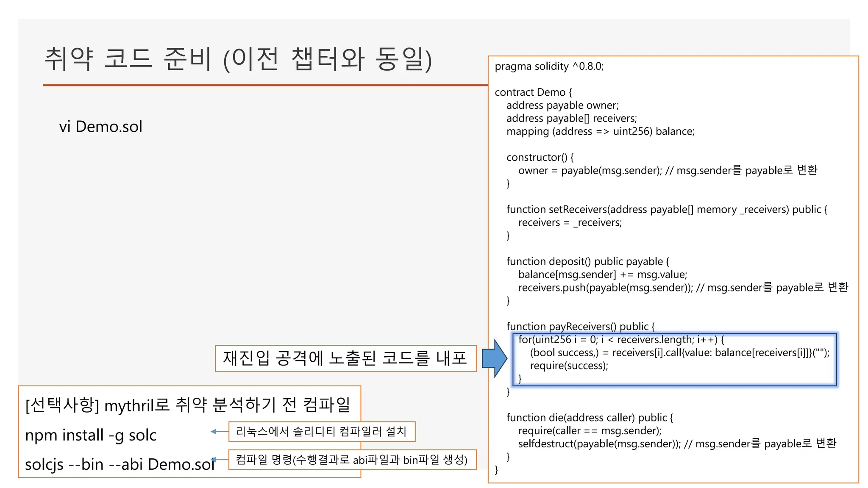868x488 pixels.
Task: Click the mapping balance declaration line
Action: click(x=600, y=131)
